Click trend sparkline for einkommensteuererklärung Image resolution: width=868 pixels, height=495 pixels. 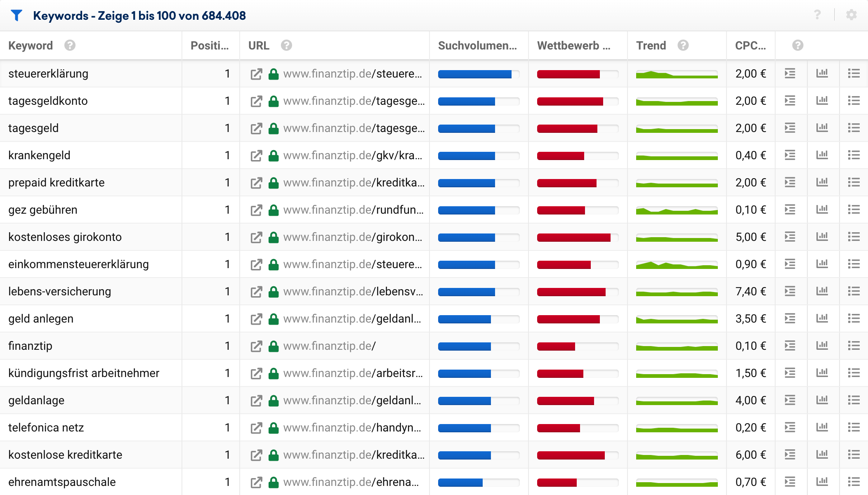(677, 264)
